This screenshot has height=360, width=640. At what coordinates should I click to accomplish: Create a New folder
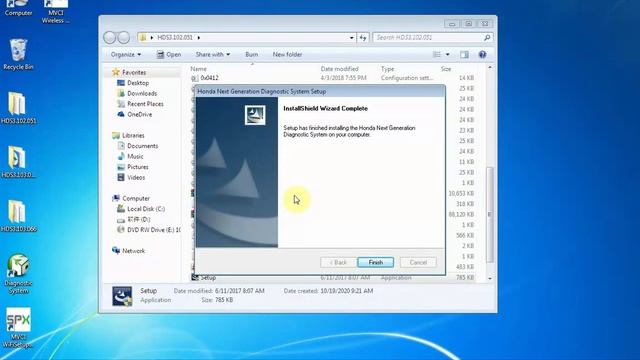[x=287, y=54]
